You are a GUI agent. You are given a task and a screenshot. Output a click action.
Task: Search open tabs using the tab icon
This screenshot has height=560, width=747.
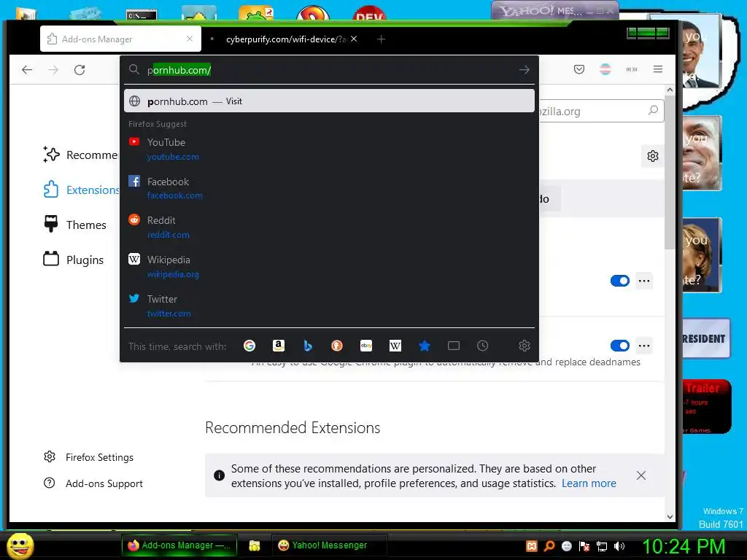pos(454,346)
